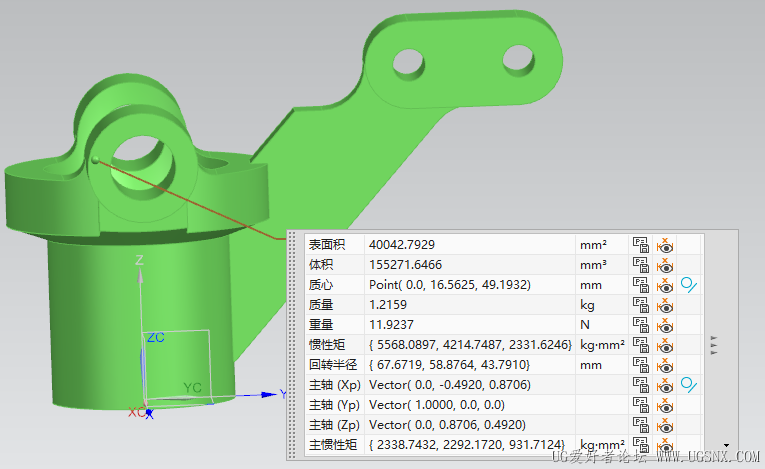Select the 质心 label cell
Screen dimensions: 765x469
click(x=335, y=285)
